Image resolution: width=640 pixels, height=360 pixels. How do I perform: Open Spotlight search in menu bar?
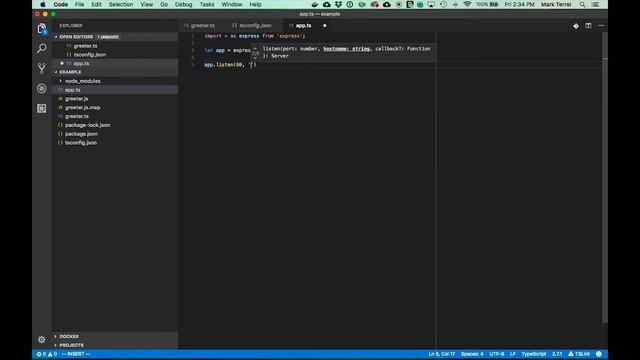582,4
